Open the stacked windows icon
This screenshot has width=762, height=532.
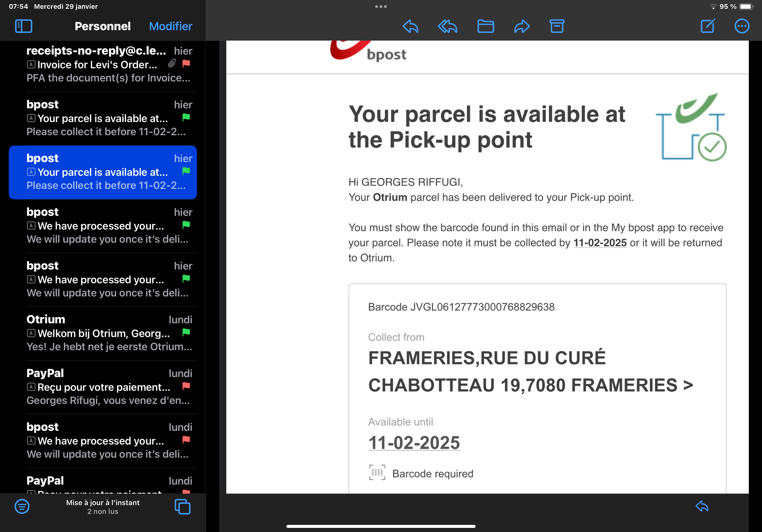(182, 506)
